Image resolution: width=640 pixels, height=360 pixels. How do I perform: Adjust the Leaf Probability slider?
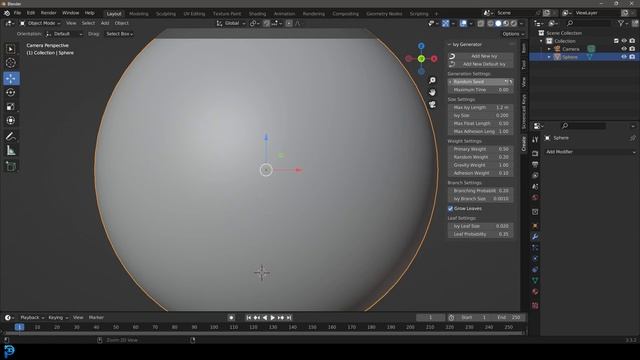click(480, 234)
